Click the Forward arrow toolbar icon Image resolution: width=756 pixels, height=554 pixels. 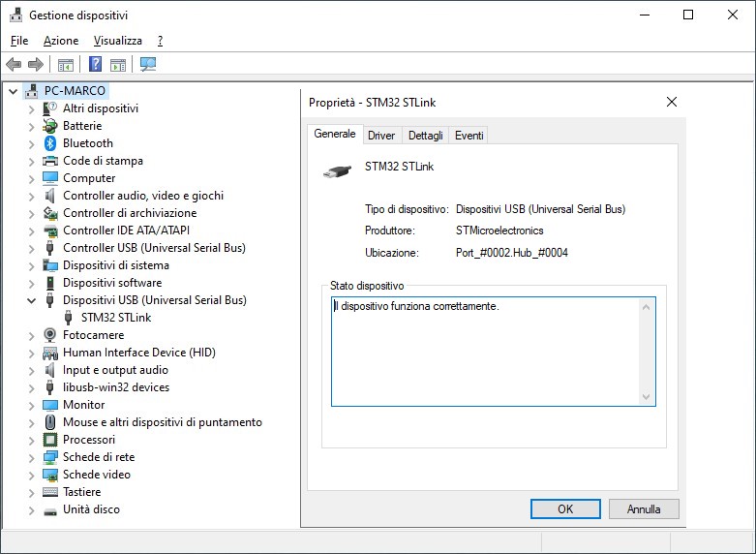(x=36, y=64)
